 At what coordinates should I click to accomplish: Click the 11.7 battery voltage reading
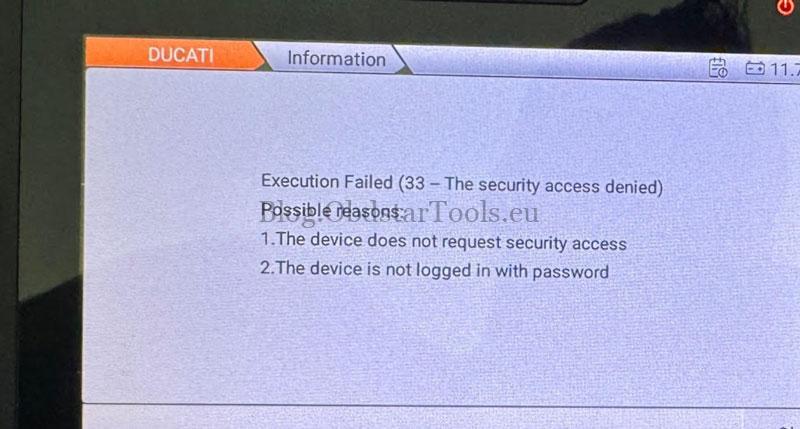[x=785, y=69]
